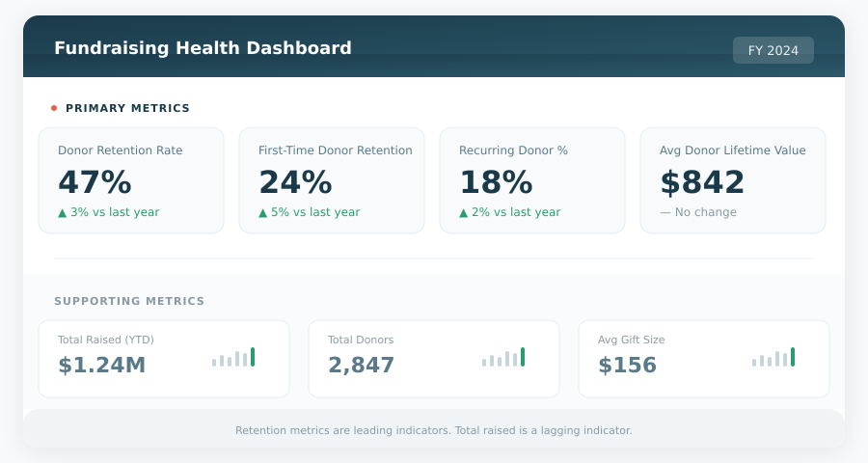The image size is (868, 463).
Task: Select the First-Time Donor Retention card
Action: pos(332,180)
